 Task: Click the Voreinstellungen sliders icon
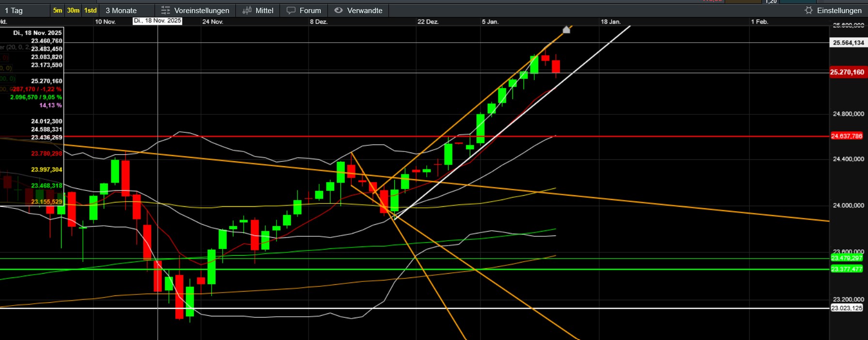point(166,10)
